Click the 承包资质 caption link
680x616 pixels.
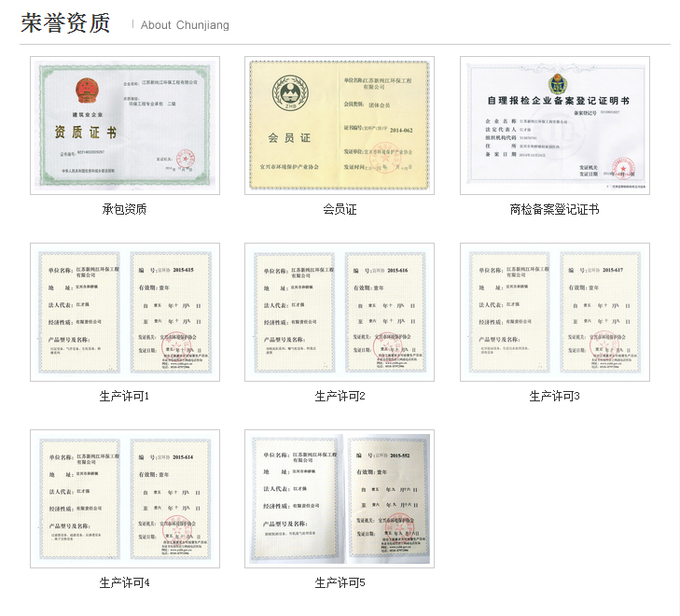click(x=124, y=209)
